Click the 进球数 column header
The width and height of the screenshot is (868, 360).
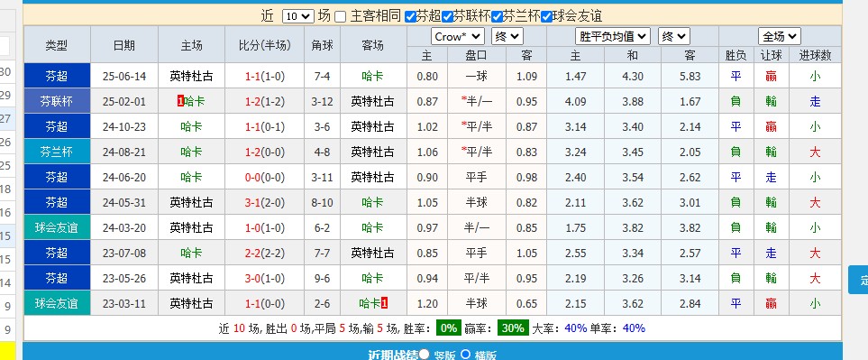815,55
